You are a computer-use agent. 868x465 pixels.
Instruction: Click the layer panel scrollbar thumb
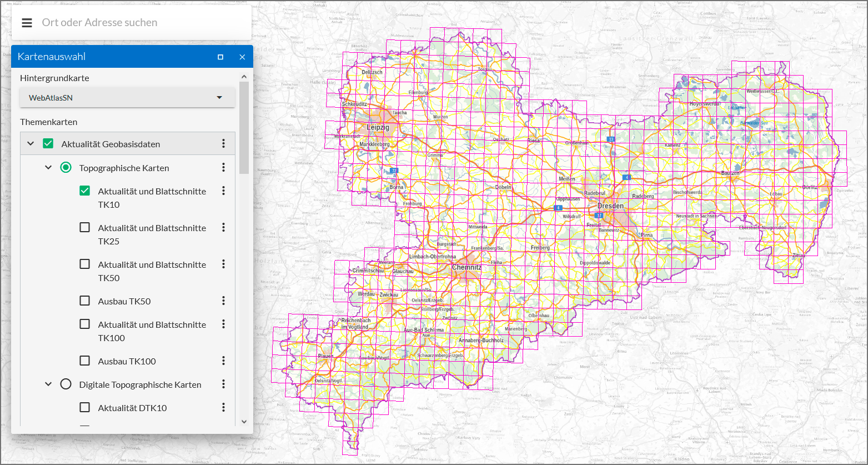pos(244,128)
